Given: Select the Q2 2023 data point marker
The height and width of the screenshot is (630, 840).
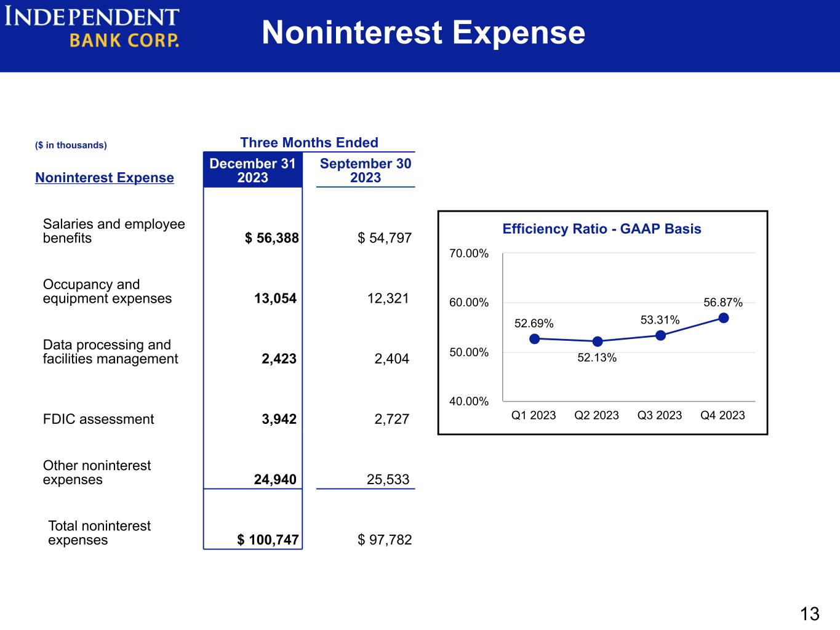Looking at the screenshot, I should click(x=597, y=341).
